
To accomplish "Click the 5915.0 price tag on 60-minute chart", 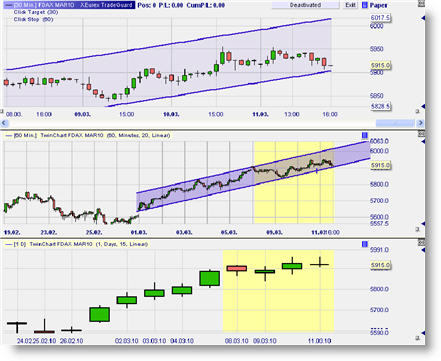I will 380,165.
